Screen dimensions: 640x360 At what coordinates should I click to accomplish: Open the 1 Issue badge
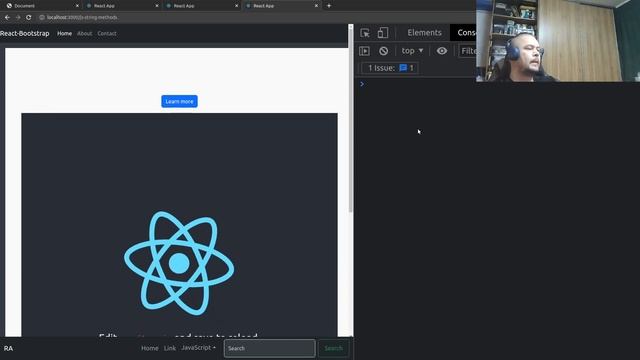click(x=390, y=68)
